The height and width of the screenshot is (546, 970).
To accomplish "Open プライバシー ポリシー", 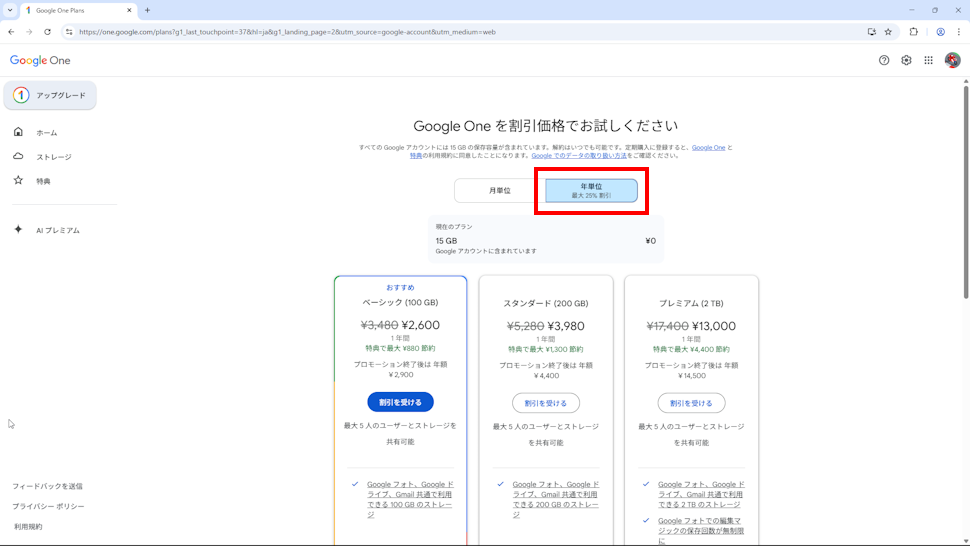I will 48,506.
